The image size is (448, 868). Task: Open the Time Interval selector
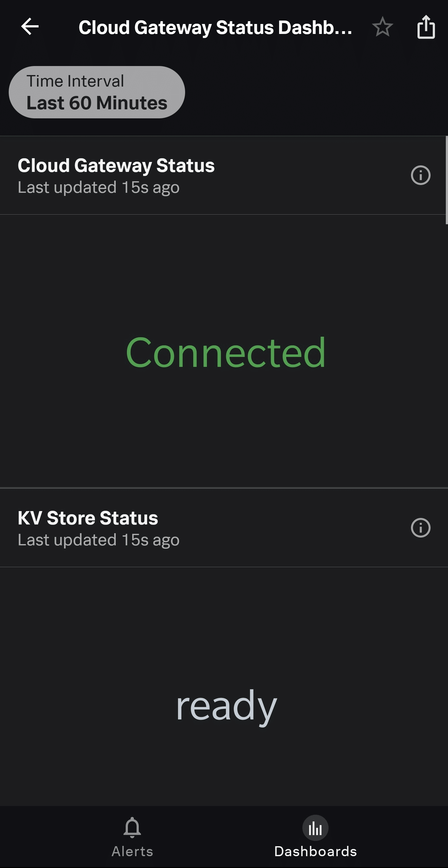[97, 92]
